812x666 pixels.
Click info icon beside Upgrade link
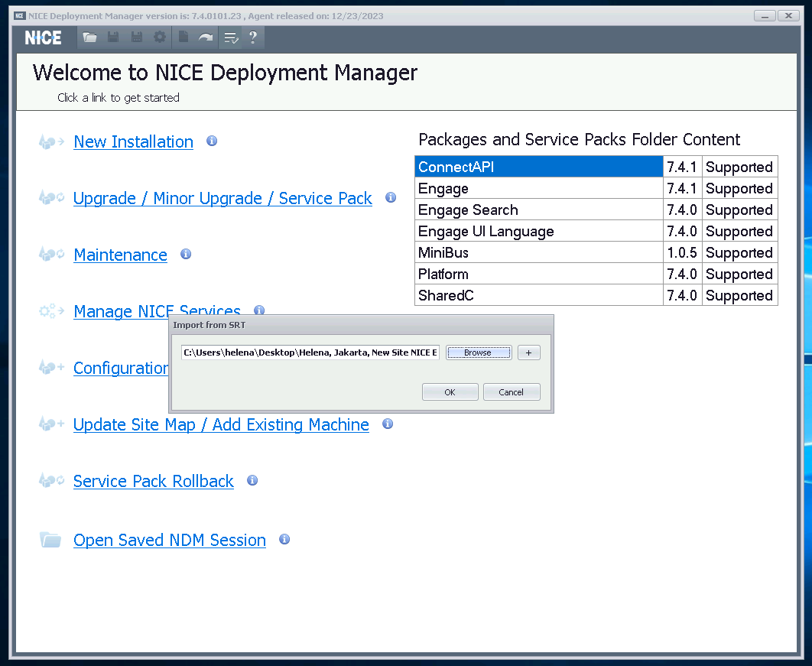(x=391, y=197)
